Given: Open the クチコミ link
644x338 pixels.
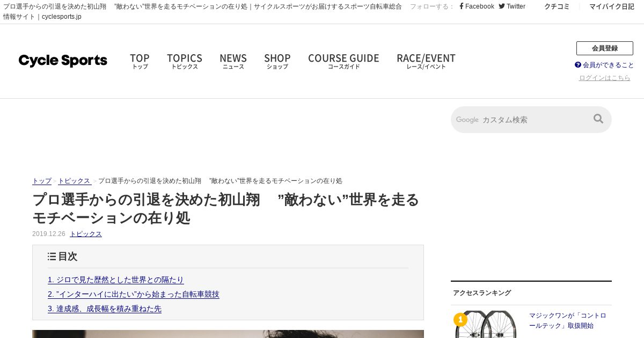Looking at the screenshot, I should click(557, 6).
